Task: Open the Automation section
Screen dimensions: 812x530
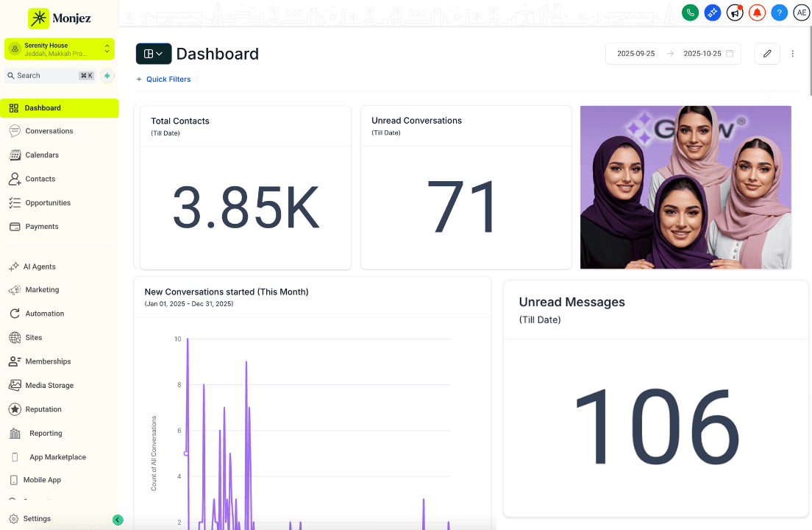Action: (43, 313)
